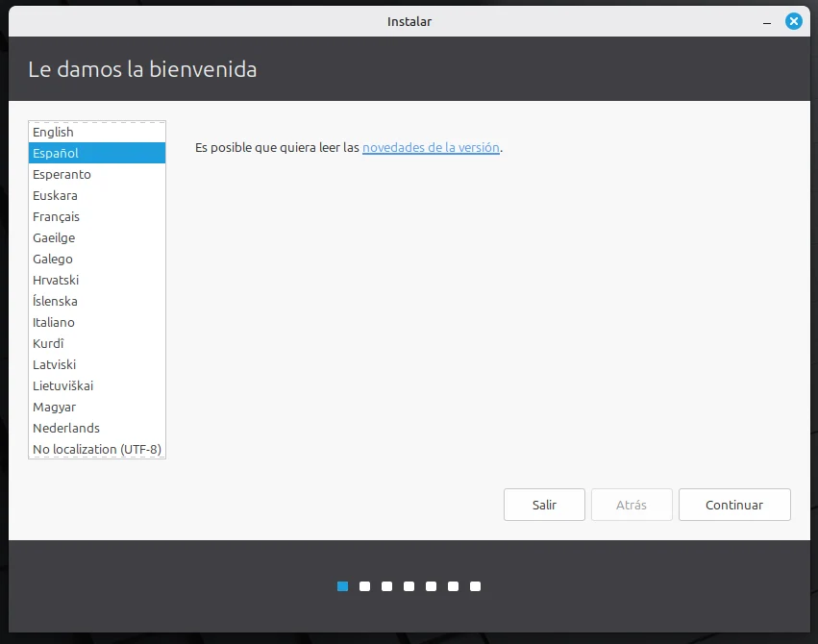Open the novedades de la versión link
818x644 pixels.
(431, 148)
